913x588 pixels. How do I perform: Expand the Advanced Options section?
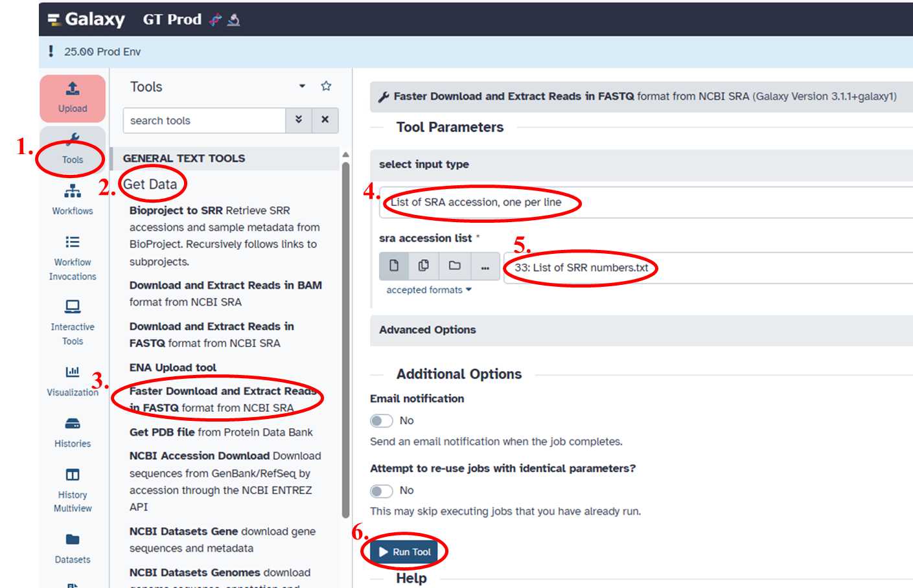(x=428, y=330)
